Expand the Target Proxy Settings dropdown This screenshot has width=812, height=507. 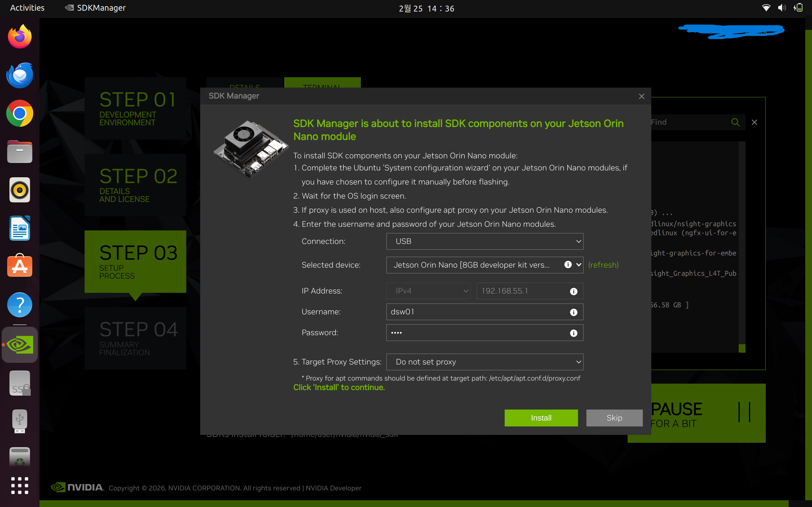pyautogui.click(x=484, y=362)
